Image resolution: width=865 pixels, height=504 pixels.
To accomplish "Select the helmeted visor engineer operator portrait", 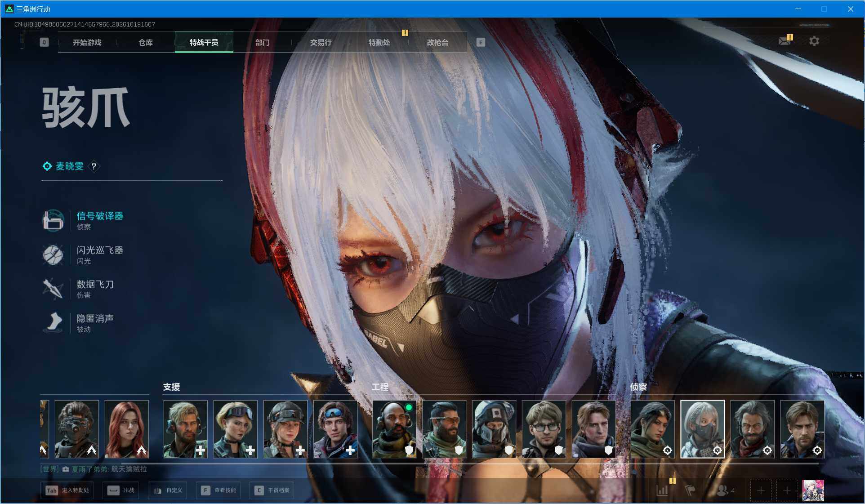I will [494, 429].
